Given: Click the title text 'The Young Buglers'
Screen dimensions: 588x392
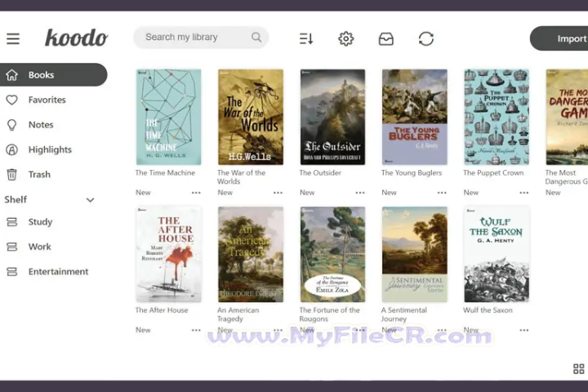Looking at the screenshot, I should pyautogui.click(x=412, y=173).
